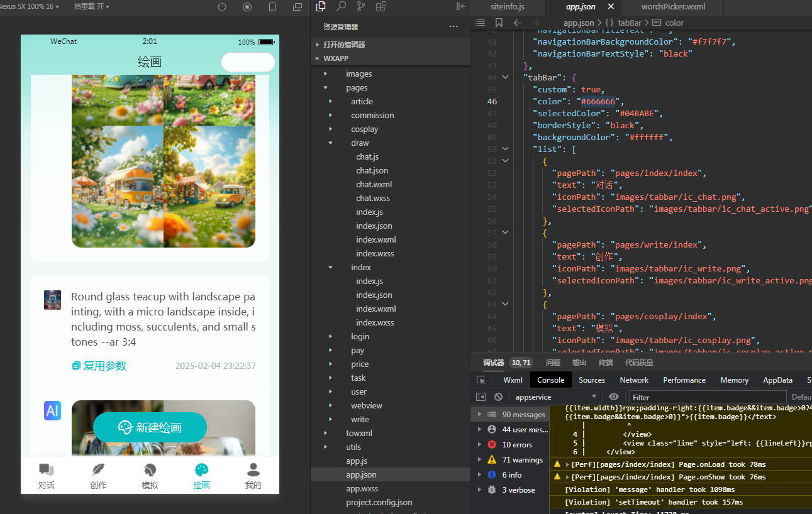812x514 pixels.
Task: Tap the 绘画 palette tab bar icon
Action: [x=201, y=469]
